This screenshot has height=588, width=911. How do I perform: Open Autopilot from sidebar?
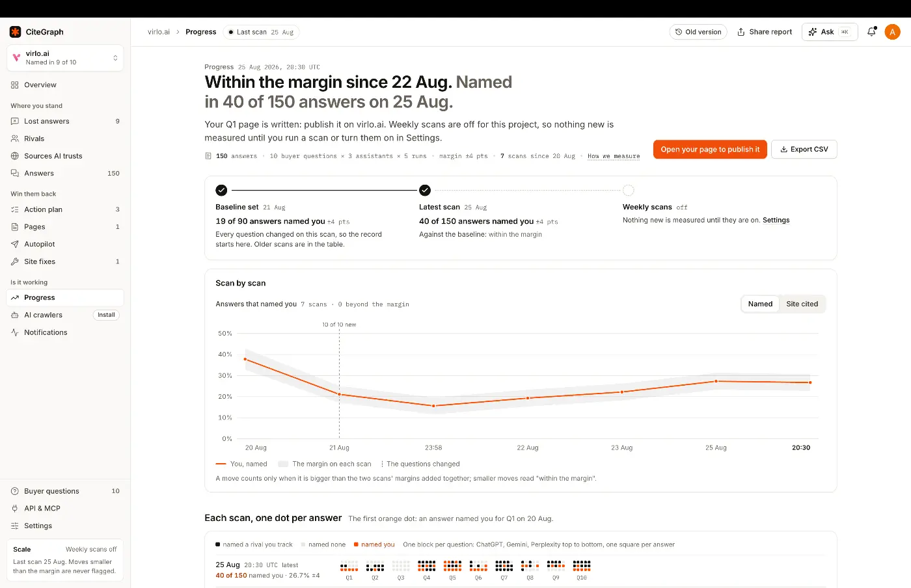tap(65, 244)
